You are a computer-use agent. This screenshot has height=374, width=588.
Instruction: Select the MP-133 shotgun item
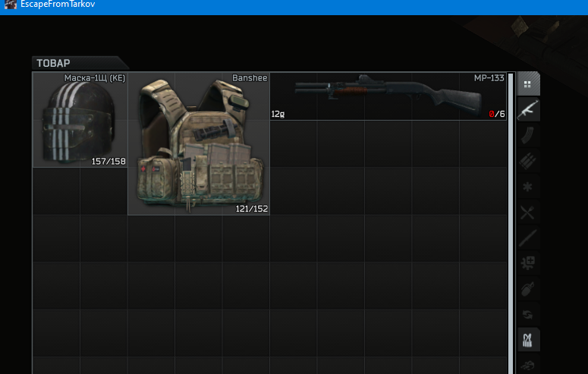[x=388, y=96]
